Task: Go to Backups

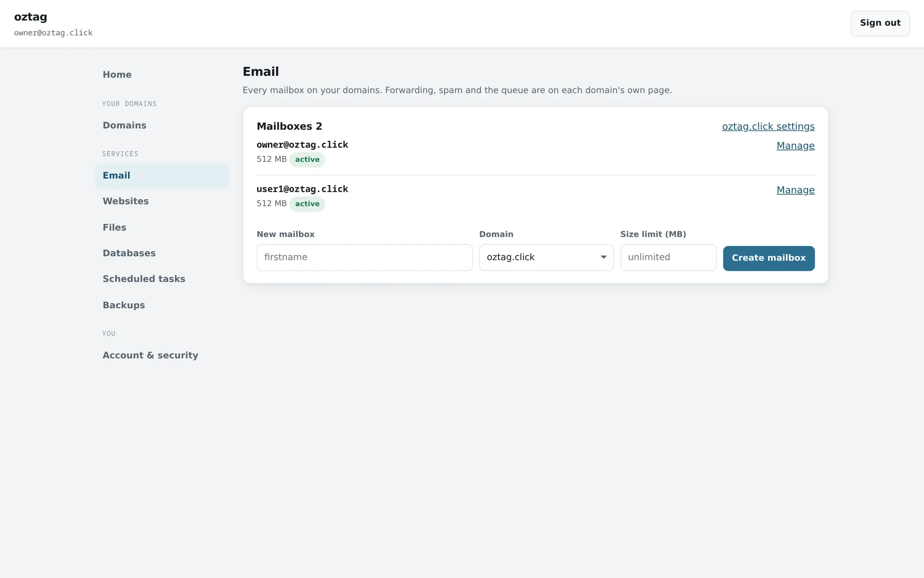Action: pyautogui.click(x=161, y=305)
